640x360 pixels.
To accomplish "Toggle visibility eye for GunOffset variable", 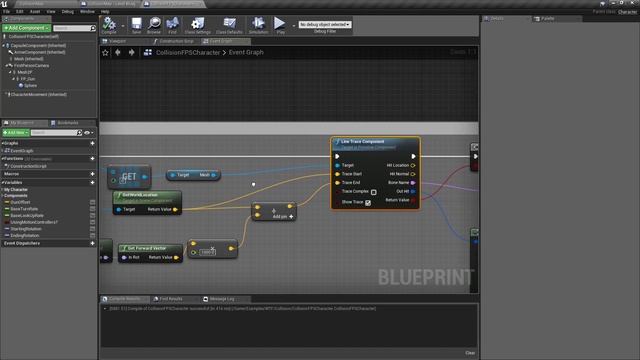I will [92, 202].
